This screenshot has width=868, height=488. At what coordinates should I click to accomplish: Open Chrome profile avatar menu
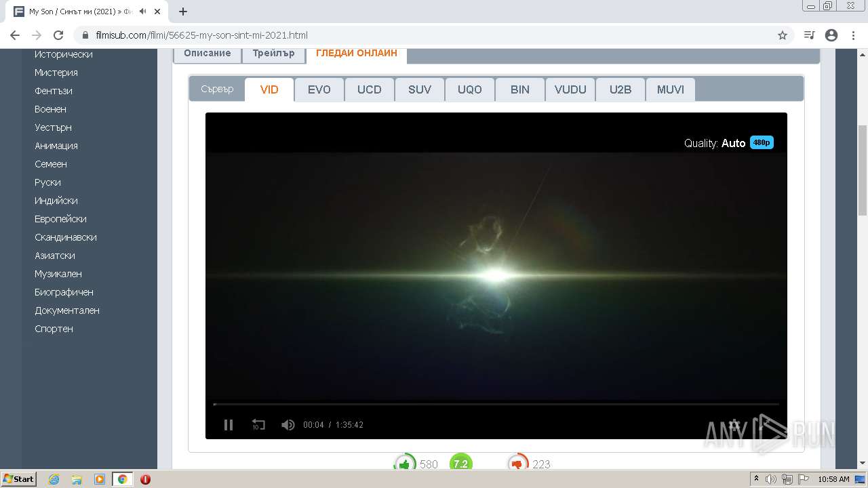click(831, 35)
